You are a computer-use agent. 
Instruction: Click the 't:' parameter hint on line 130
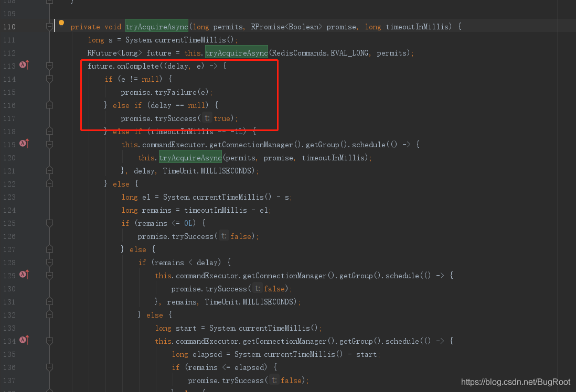click(258, 288)
